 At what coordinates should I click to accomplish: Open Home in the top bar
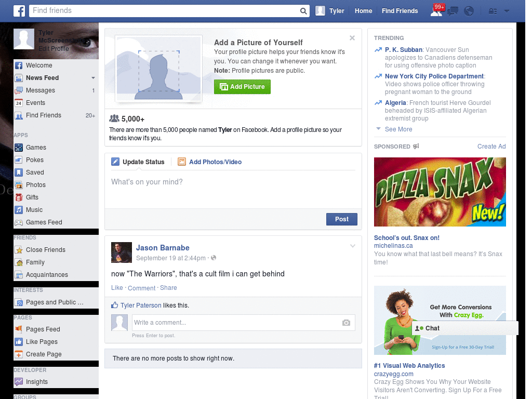point(363,11)
